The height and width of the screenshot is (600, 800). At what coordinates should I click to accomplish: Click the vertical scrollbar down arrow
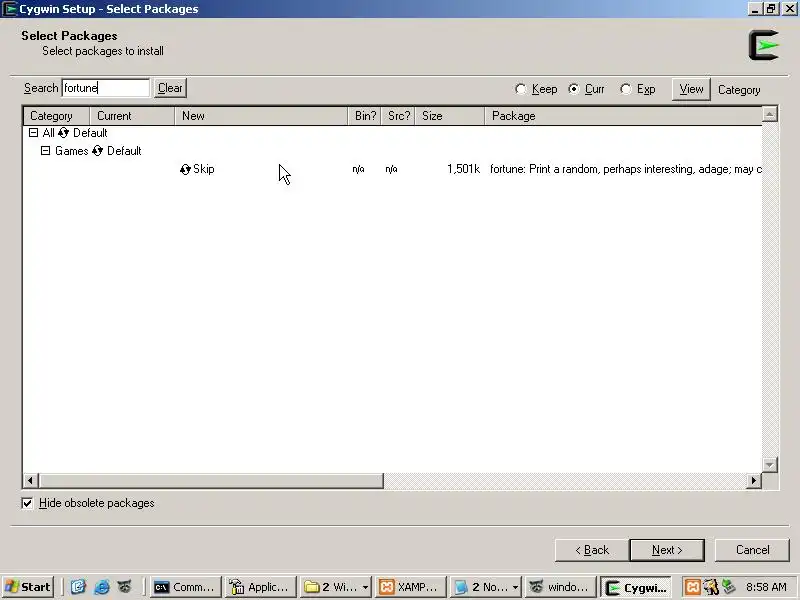[x=770, y=465]
